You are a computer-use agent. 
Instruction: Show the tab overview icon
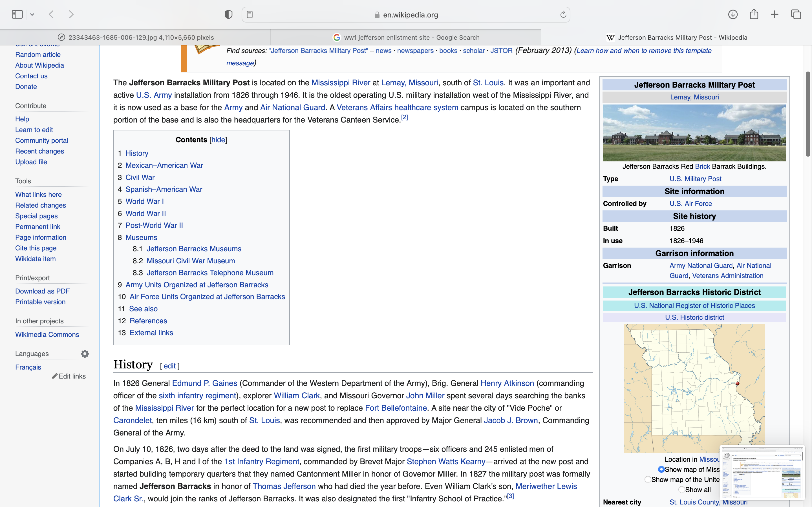(x=796, y=14)
